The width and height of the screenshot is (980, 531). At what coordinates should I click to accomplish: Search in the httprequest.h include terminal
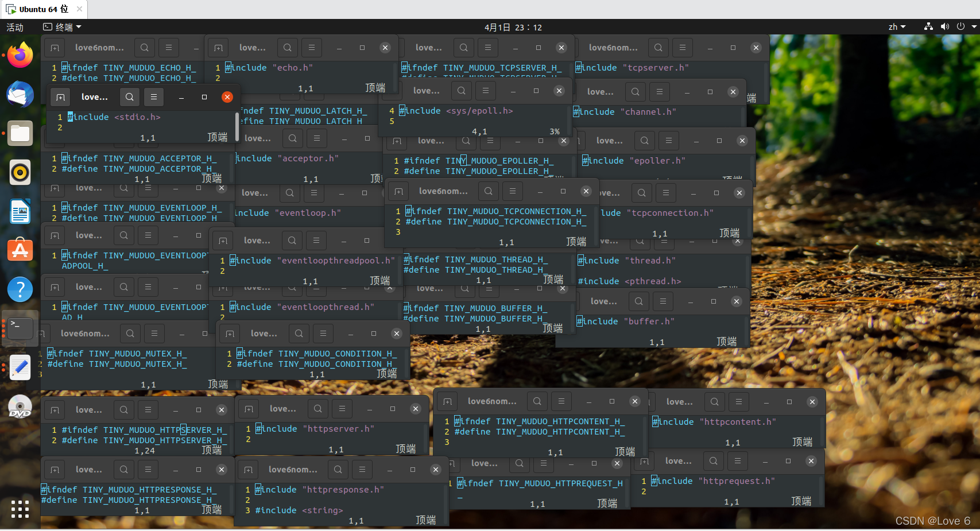714,461
